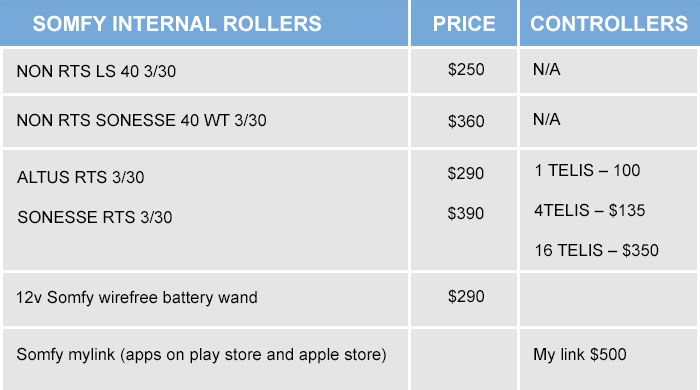
Task: Click the 12v Somfy wirefree battery wand
Action: (137, 298)
